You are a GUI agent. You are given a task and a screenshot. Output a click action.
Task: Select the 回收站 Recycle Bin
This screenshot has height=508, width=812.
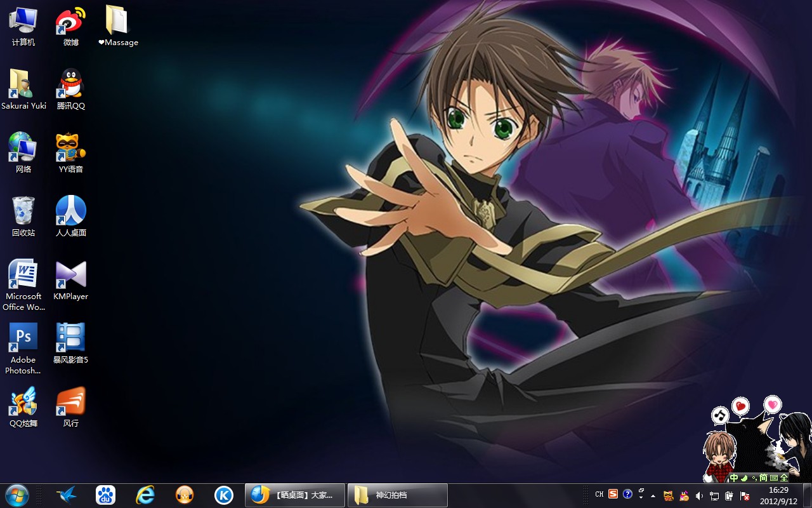pos(23,217)
